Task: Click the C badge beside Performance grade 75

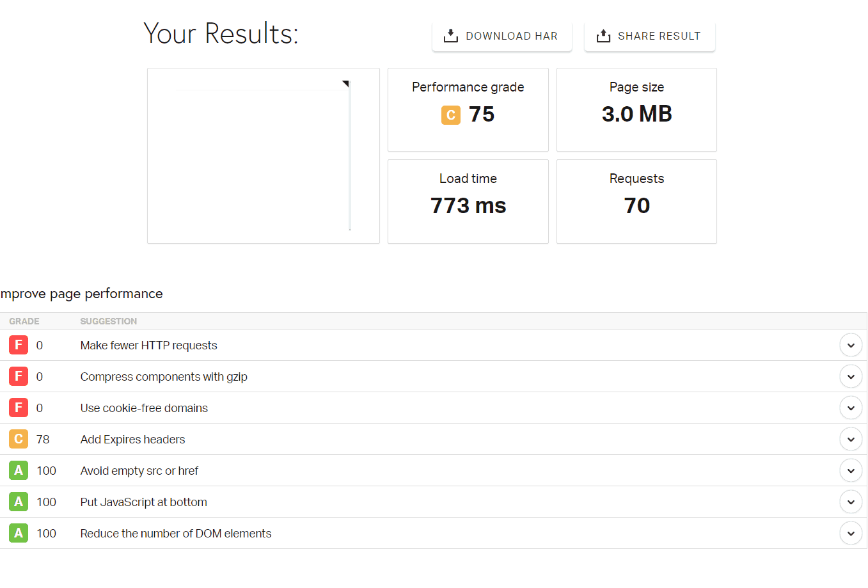Action: pyautogui.click(x=451, y=115)
